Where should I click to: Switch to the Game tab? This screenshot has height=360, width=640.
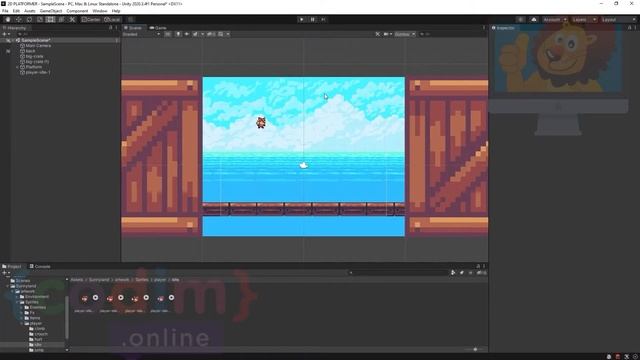[158, 28]
